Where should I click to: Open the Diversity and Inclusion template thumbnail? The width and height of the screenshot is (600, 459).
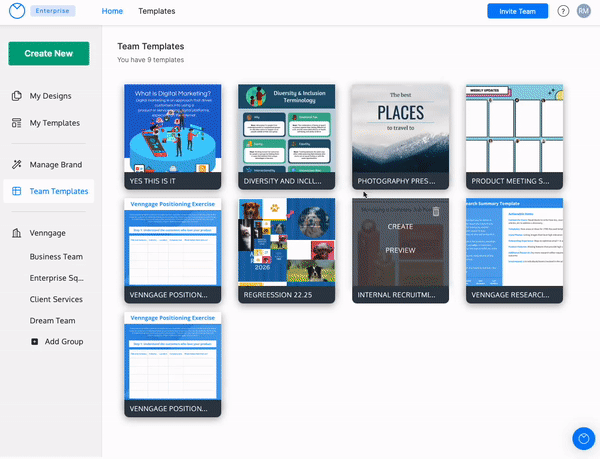coord(286,128)
